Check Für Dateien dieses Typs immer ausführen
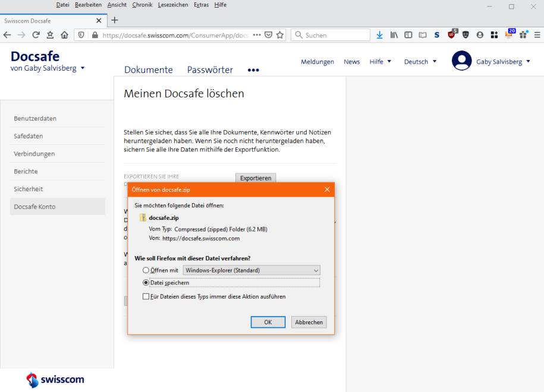Image resolution: width=544 pixels, height=392 pixels. point(146,296)
